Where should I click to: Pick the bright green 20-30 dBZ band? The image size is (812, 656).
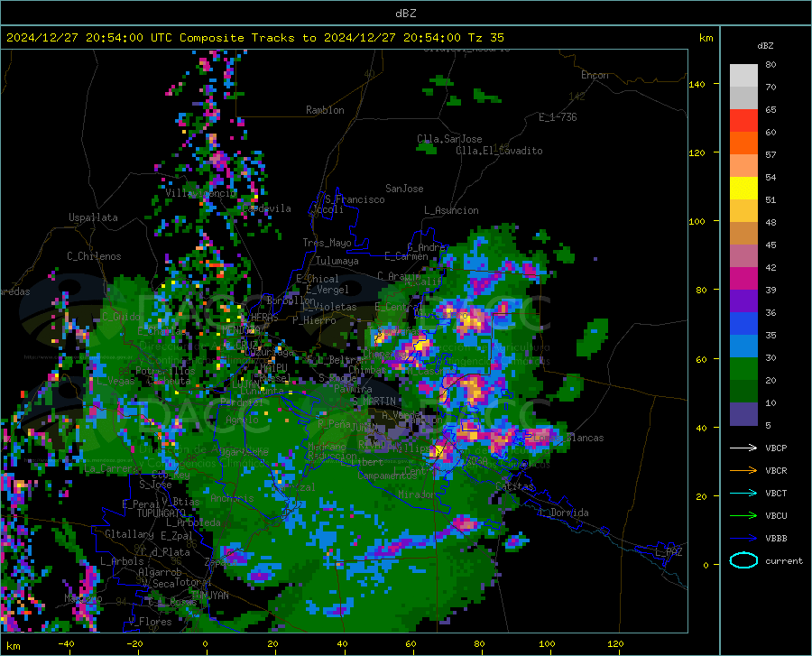743,369
